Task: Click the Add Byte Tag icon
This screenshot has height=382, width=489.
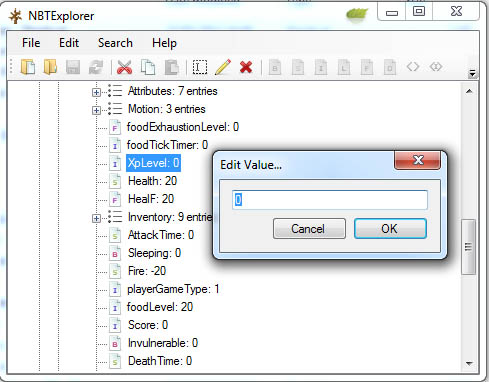Action: pos(275,67)
